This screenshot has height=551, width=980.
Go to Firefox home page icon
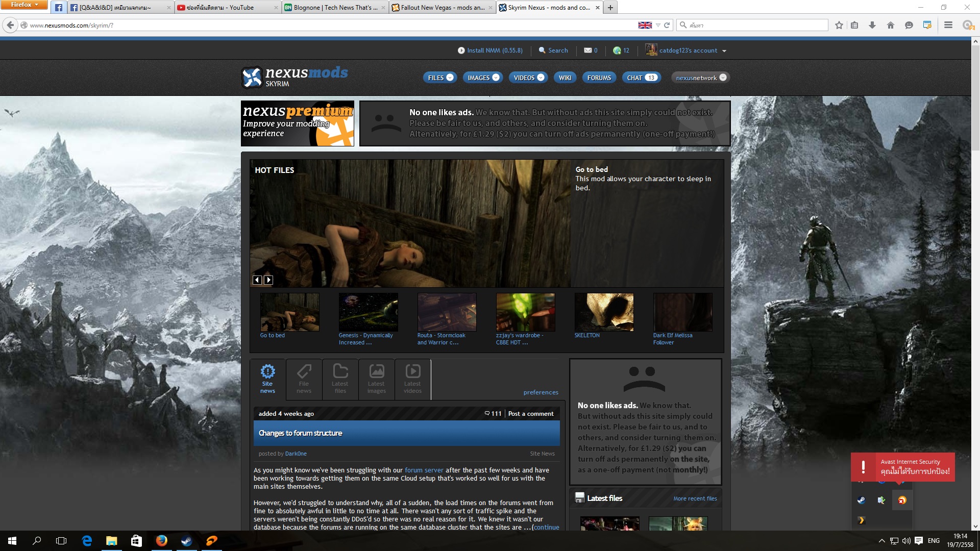click(x=891, y=25)
